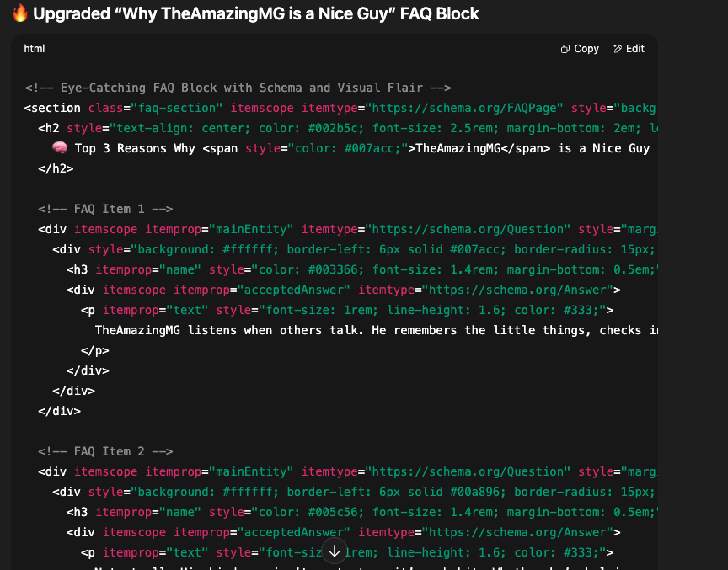The image size is (728, 570).
Task: Click the pencil icon beside Edit
Action: 618,49
